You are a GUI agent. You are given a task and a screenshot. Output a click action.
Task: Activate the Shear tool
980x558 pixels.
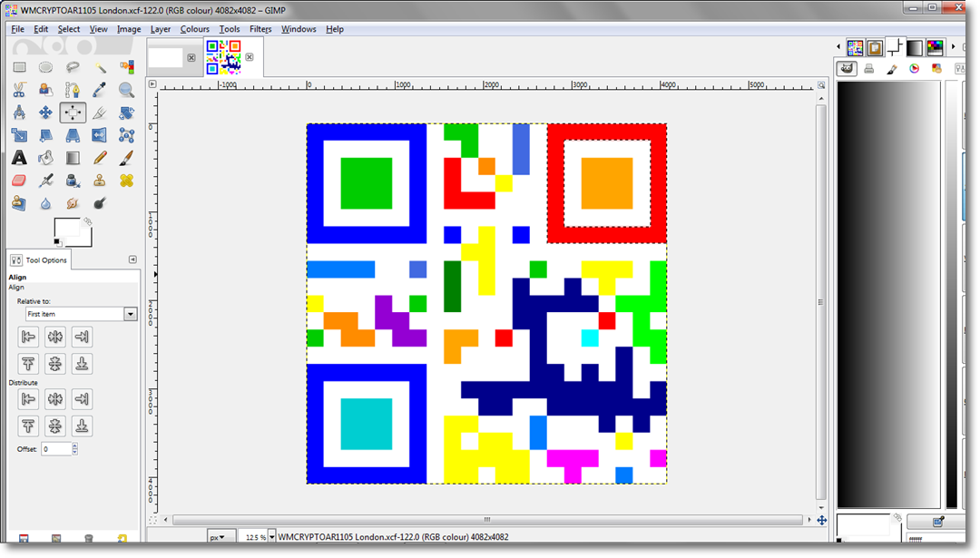[x=45, y=135]
